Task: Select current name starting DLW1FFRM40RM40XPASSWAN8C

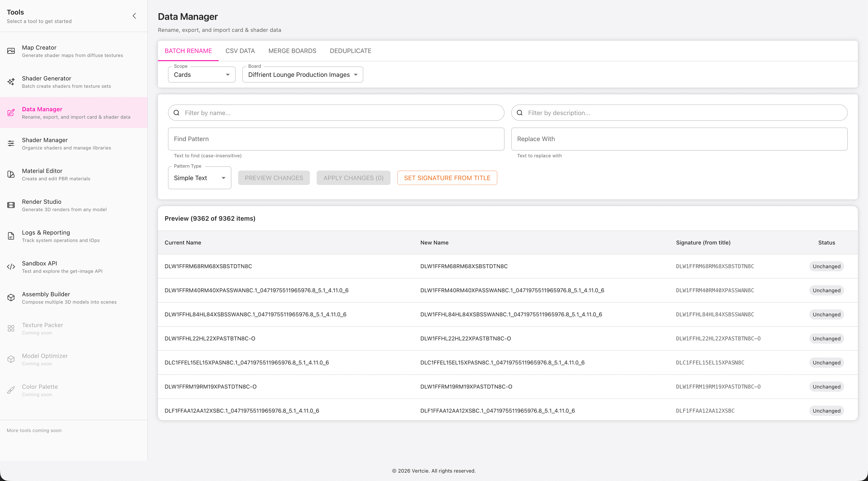Action: point(256,290)
